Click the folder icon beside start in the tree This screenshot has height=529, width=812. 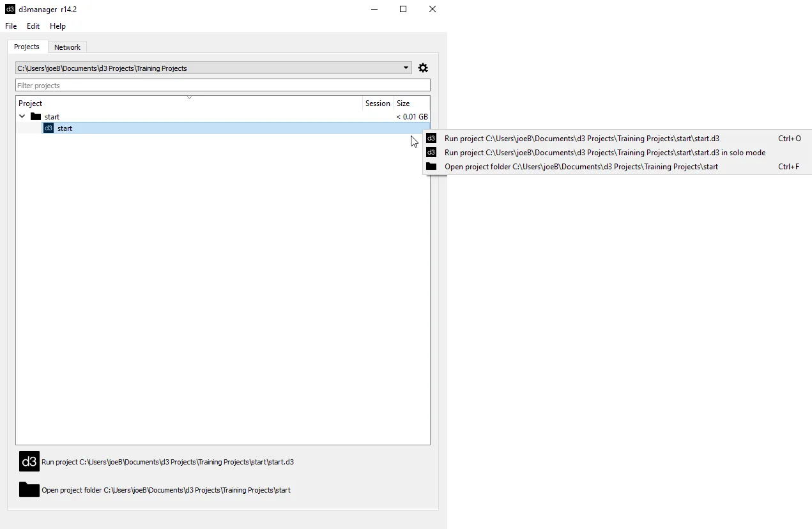36,116
